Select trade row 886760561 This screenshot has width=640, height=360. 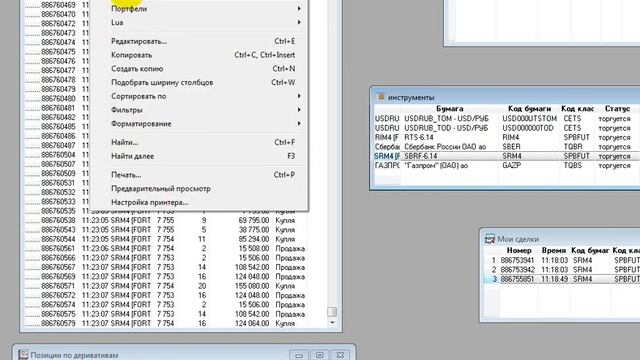165,249
